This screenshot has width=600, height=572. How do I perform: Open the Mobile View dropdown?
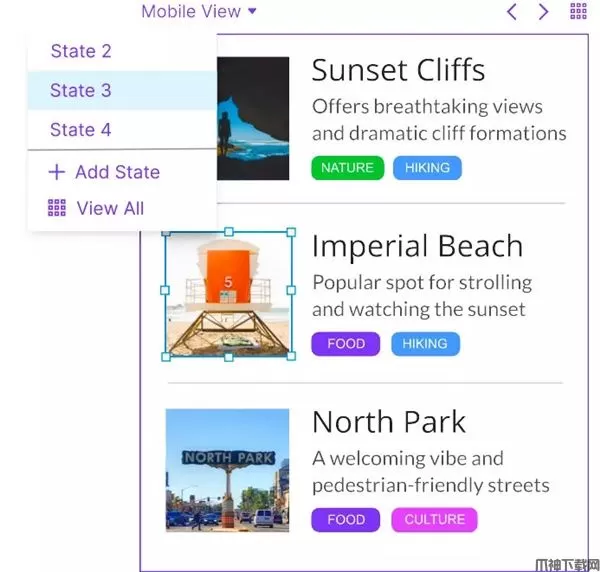click(x=199, y=12)
